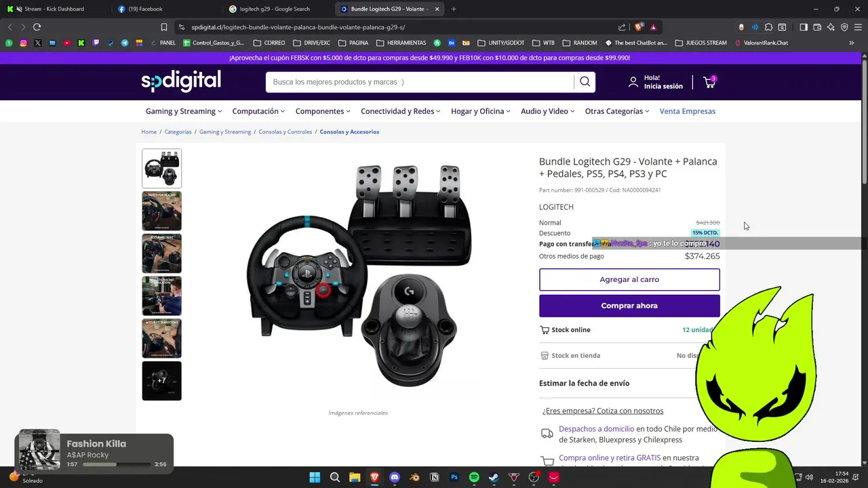Open the Leo AI sparkle icon
This screenshot has width=868, height=488.
pyautogui.click(x=831, y=27)
